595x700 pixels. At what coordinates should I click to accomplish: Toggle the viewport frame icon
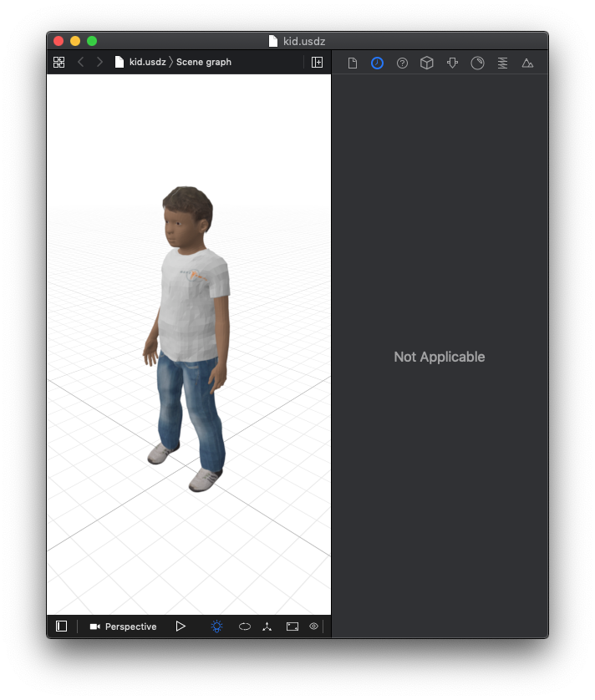click(292, 626)
